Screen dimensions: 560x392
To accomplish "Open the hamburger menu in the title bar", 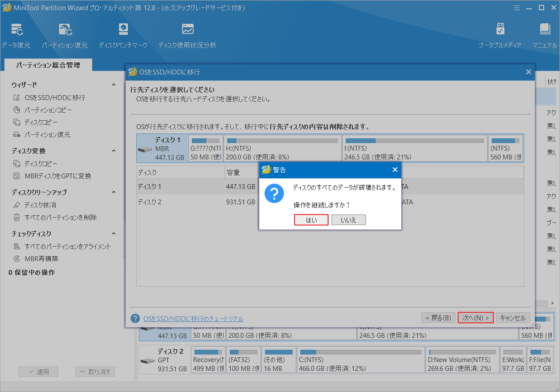I will tap(517, 7).
